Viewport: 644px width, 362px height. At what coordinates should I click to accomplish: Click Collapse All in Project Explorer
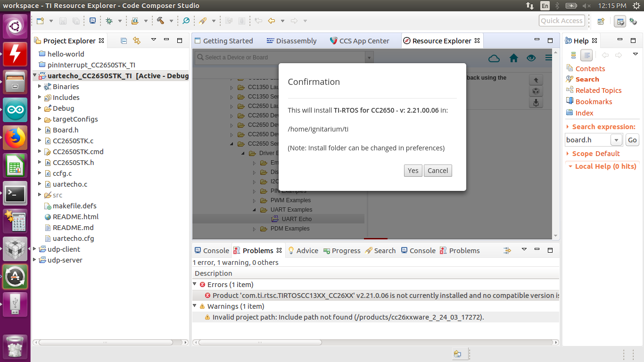(x=124, y=41)
